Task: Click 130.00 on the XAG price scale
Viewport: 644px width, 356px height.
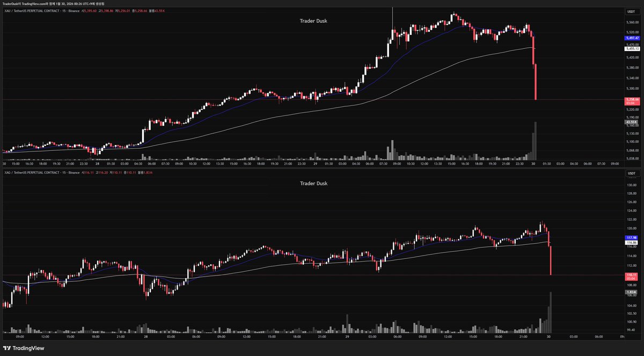Action: (631, 184)
